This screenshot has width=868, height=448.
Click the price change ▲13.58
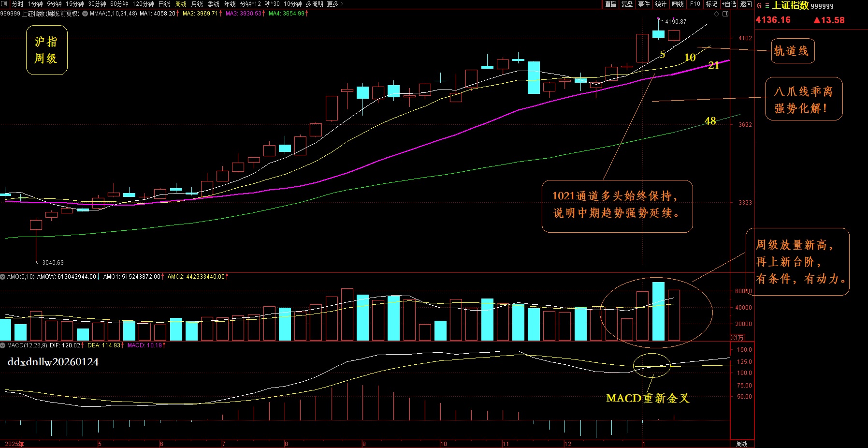[x=829, y=20]
